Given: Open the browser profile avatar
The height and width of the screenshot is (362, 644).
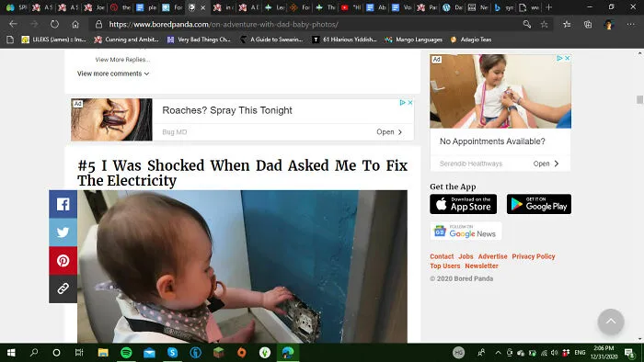Looking at the screenshot, I should point(609,24).
